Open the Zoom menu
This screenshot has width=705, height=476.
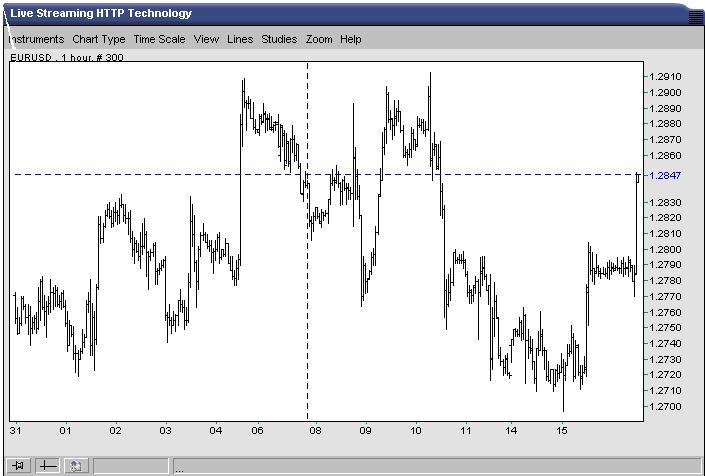tap(319, 40)
